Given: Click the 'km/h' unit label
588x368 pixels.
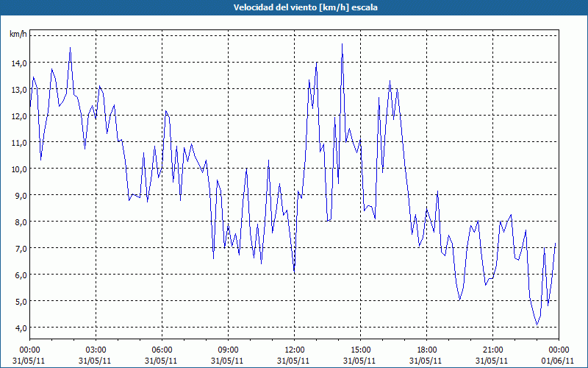Looking at the screenshot, I should pos(18,34).
